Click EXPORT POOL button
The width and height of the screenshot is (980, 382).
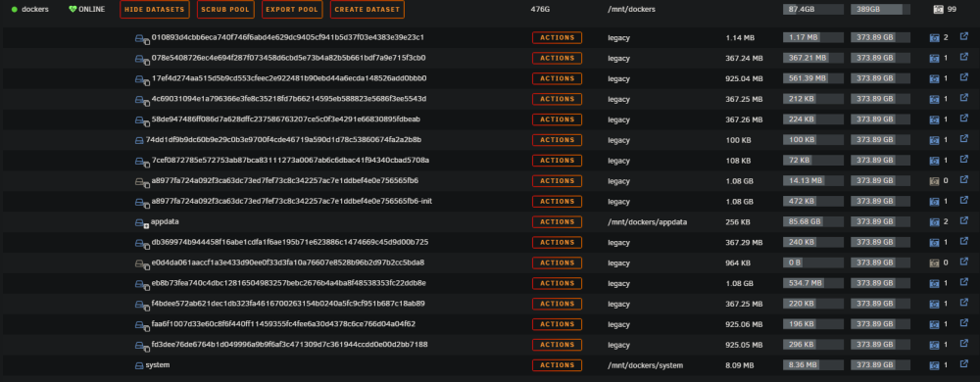[292, 10]
